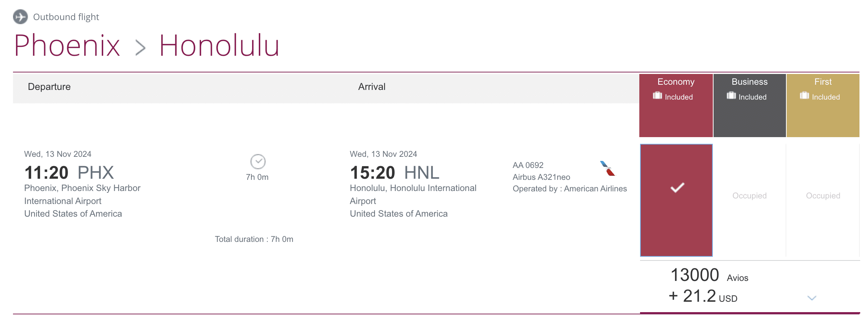Image resolution: width=868 pixels, height=327 pixels.
Task: Select the Occupied First class fare cell
Action: click(x=823, y=196)
